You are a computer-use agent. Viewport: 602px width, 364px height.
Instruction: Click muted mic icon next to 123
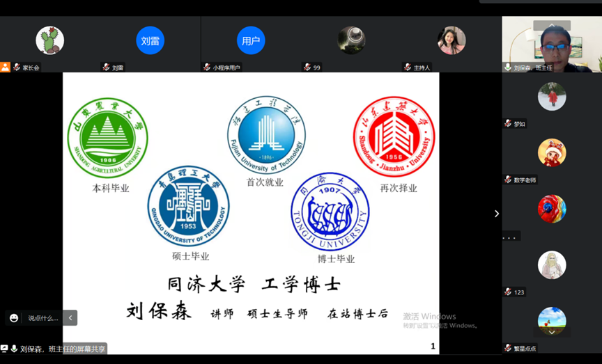click(x=508, y=292)
